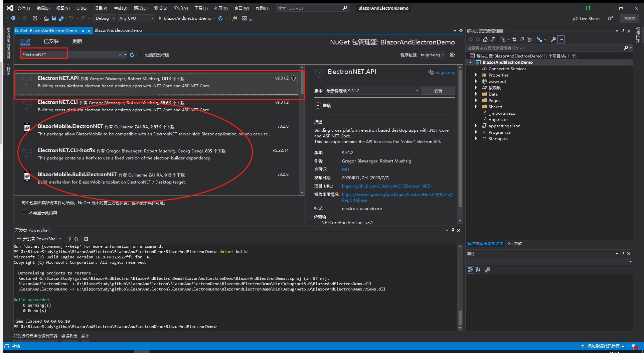Click the Navigate Backward arrow icon
644x353 pixels.
(x=13, y=18)
